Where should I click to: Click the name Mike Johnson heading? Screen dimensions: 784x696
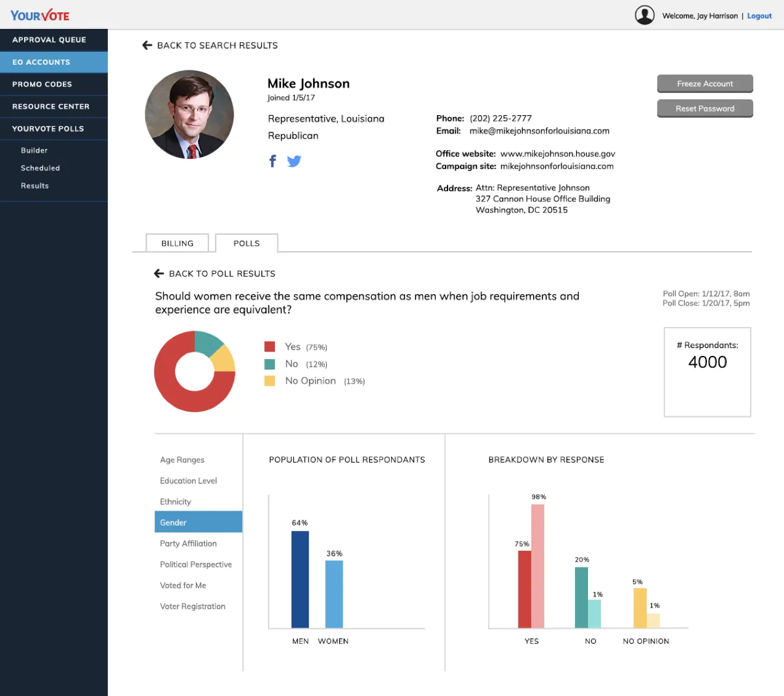[x=309, y=84]
